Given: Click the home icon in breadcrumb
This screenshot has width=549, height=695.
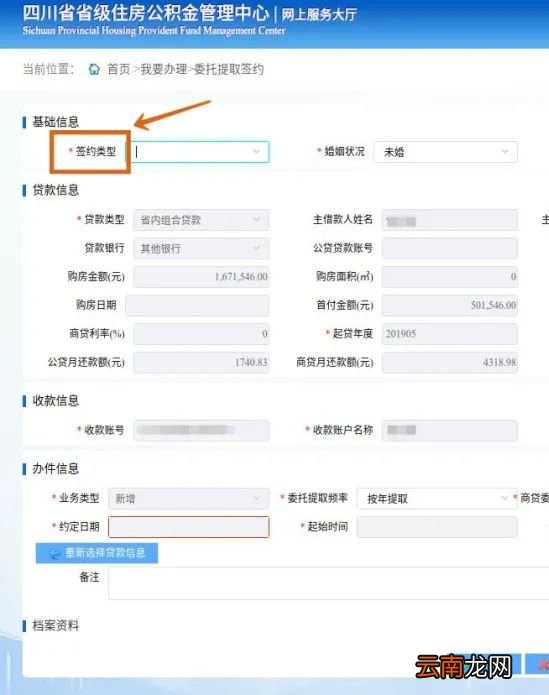Looking at the screenshot, I should [x=94, y=69].
